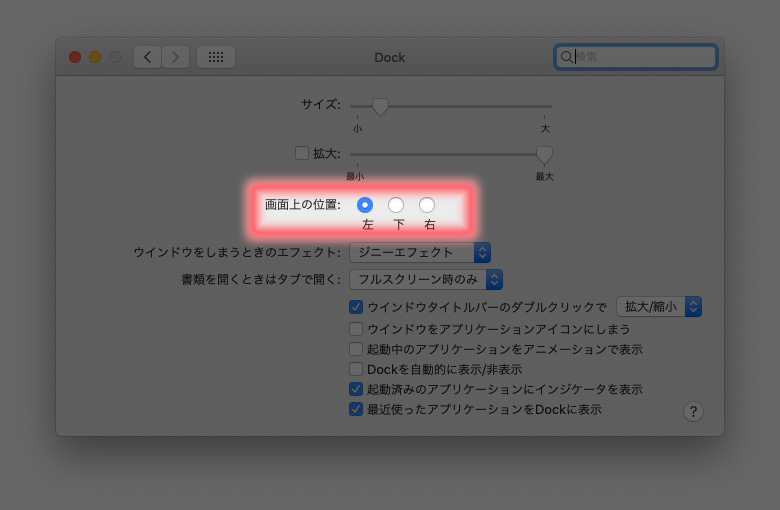The height and width of the screenshot is (510, 780).
Task: Close the Dock preferences window
Action: [x=75, y=57]
